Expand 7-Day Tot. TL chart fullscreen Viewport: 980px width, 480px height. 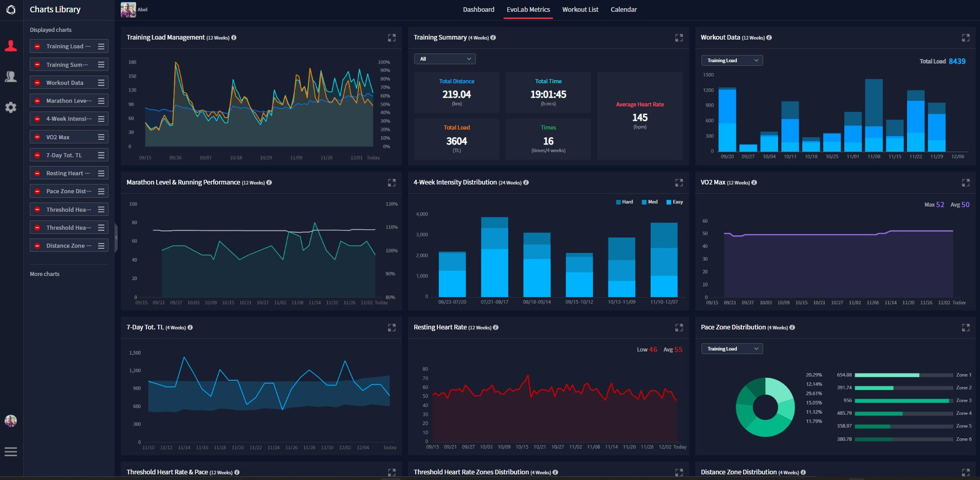(x=392, y=327)
